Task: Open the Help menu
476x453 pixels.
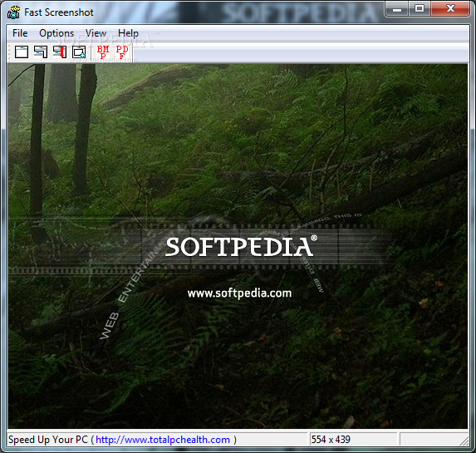Action: pyautogui.click(x=128, y=33)
